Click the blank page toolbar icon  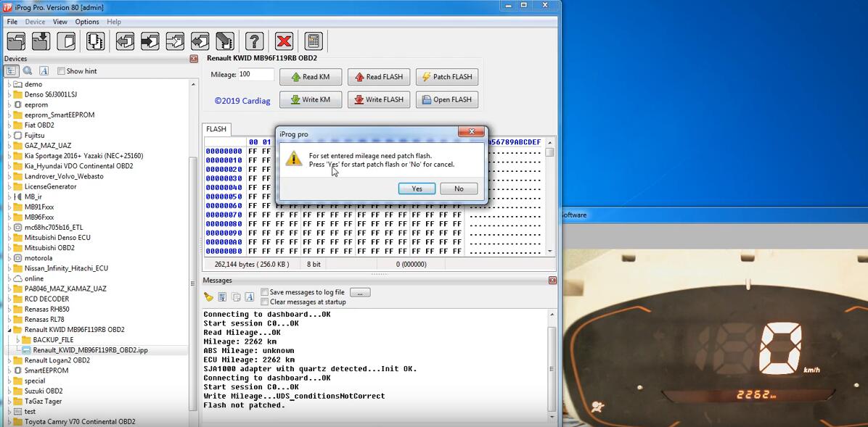click(x=66, y=41)
